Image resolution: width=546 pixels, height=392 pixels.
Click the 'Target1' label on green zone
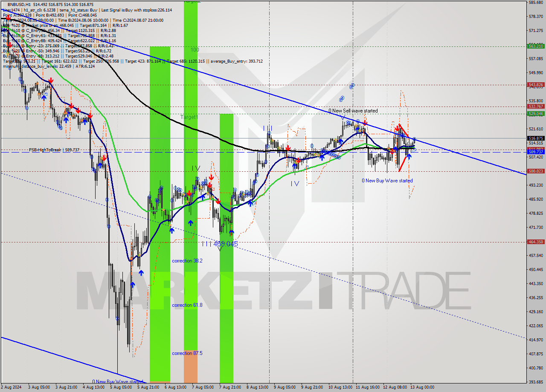pos(189,117)
